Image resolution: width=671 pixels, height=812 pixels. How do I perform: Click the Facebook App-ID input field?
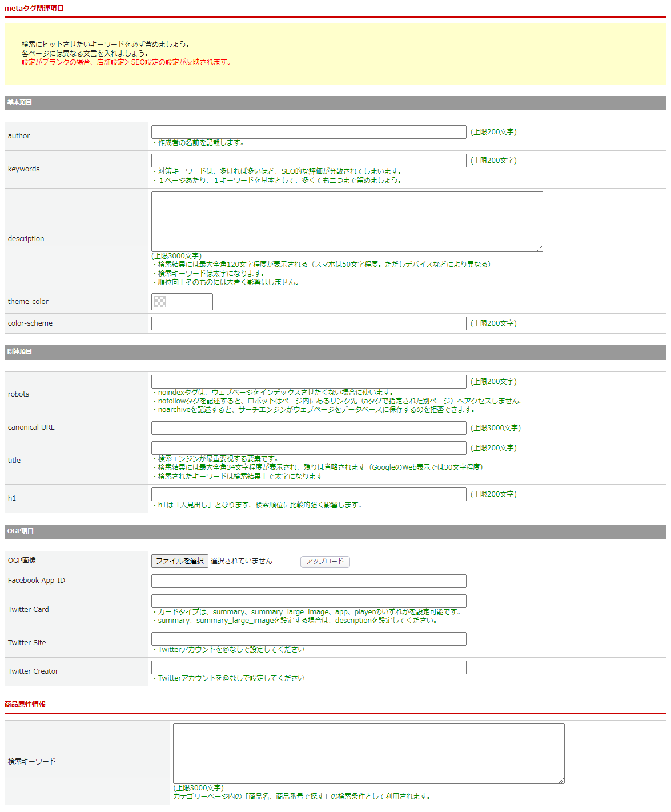(308, 581)
